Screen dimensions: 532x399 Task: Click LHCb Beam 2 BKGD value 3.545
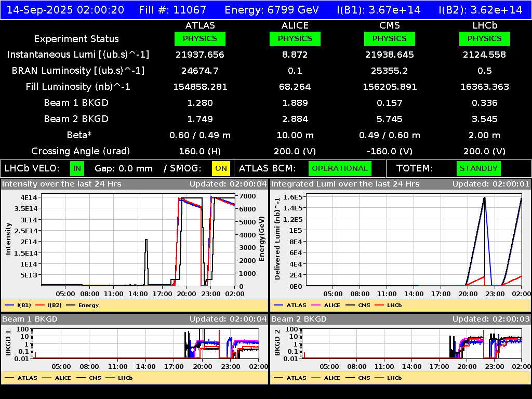point(485,119)
